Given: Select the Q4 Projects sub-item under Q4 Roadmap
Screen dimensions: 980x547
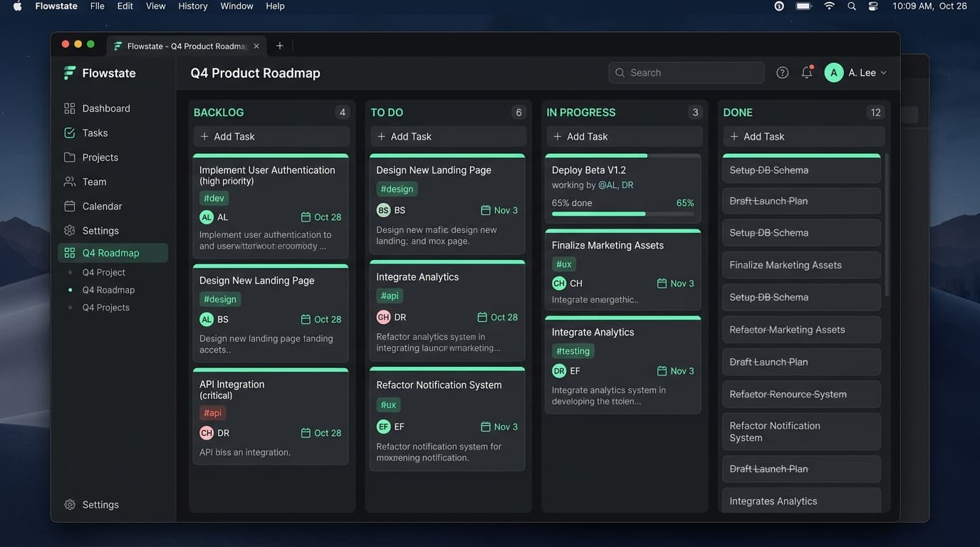Looking at the screenshot, I should click(106, 308).
